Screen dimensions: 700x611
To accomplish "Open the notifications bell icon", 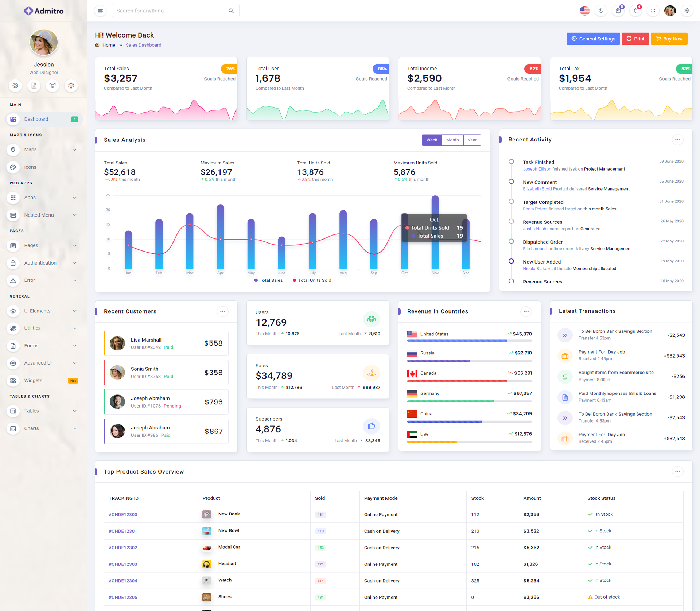I will coord(635,11).
